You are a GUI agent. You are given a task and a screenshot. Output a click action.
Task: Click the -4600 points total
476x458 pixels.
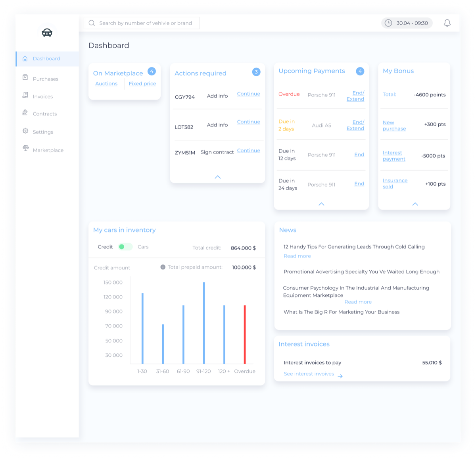[x=430, y=95]
